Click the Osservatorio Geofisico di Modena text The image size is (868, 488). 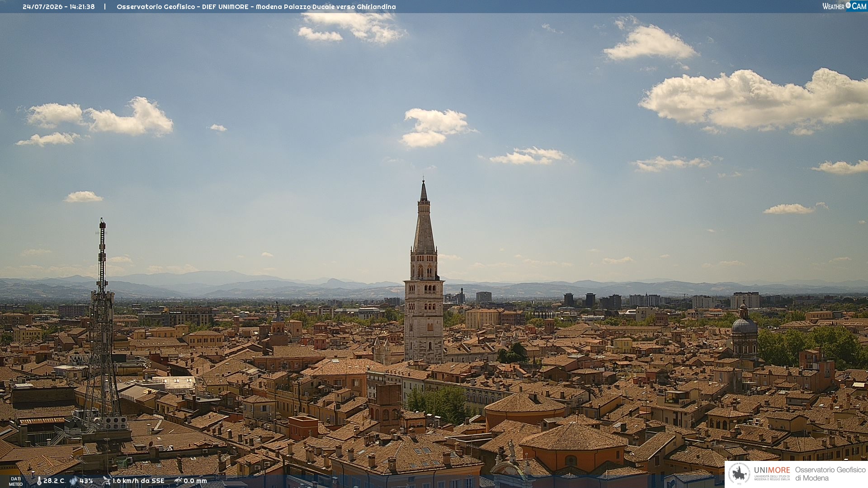tap(830, 474)
